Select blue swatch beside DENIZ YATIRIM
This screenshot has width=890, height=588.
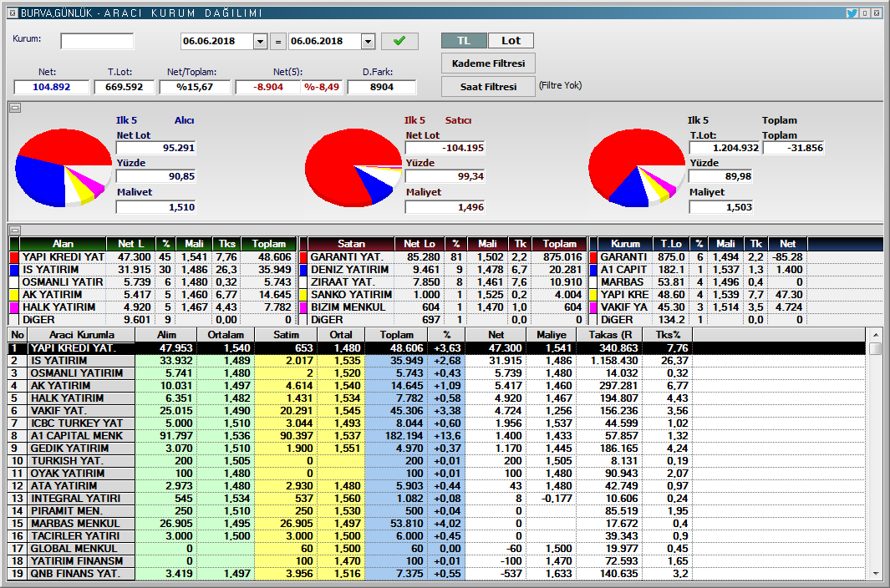point(303,270)
